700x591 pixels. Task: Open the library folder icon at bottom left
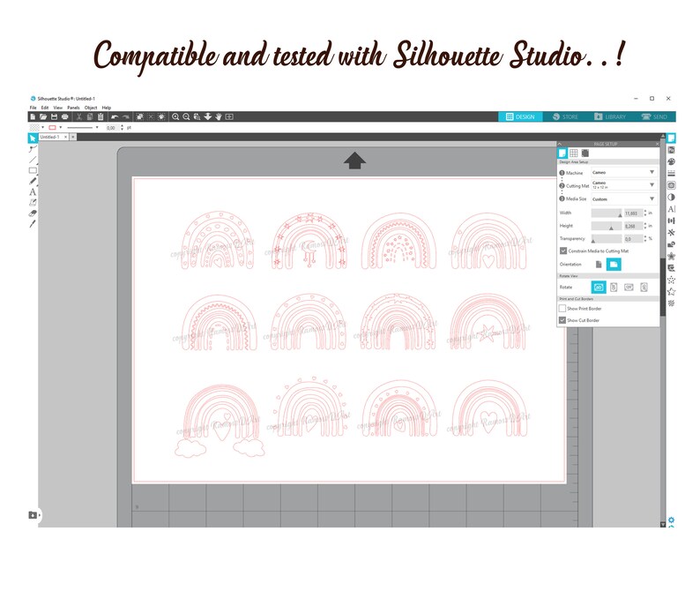pyautogui.click(x=33, y=515)
